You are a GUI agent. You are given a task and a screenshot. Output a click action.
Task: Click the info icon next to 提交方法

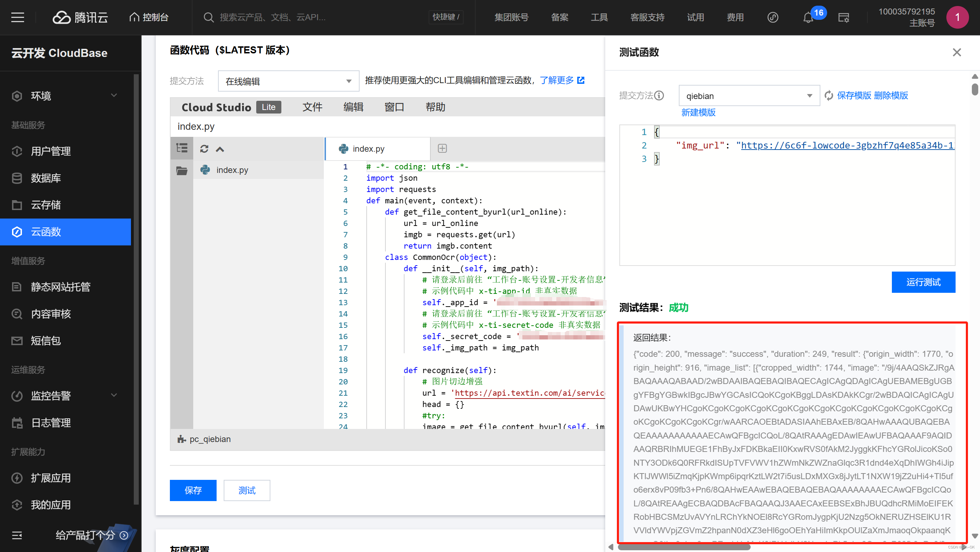660,95
